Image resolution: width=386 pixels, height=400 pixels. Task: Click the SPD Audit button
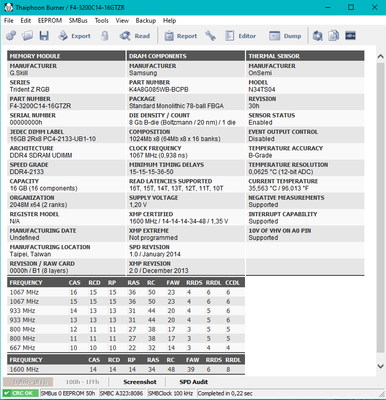click(x=194, y=382)
